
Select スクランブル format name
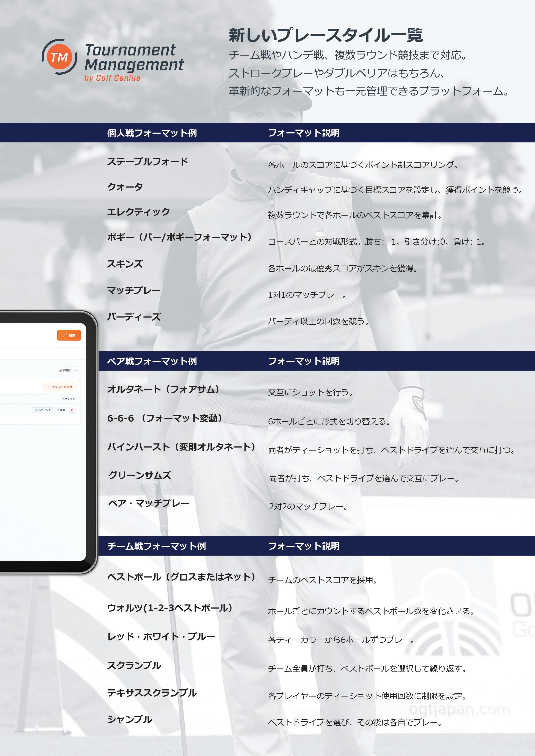[134, 665]
